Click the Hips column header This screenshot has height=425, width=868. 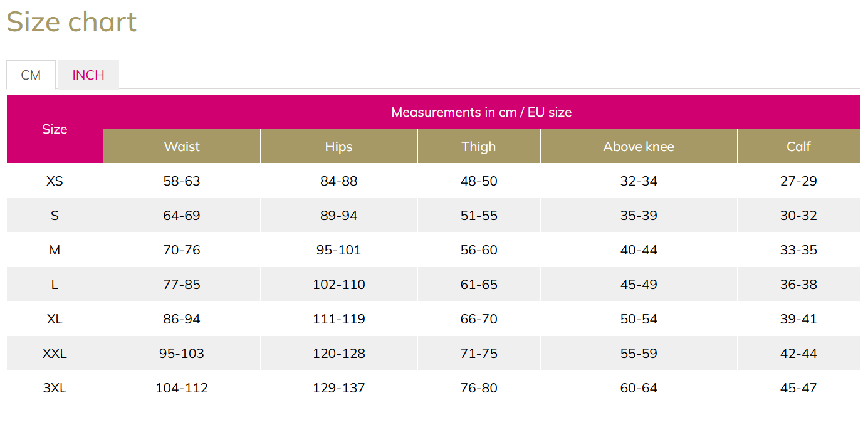[339, 146]
